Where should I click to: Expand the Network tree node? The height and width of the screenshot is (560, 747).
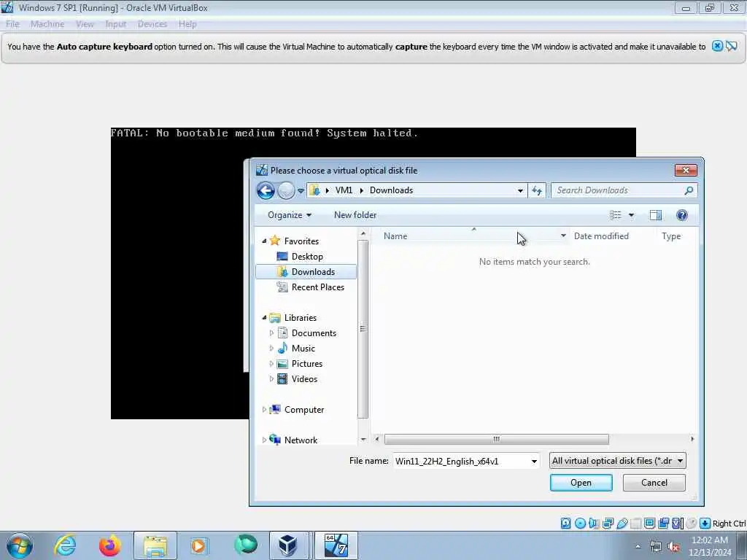(264, 440)
